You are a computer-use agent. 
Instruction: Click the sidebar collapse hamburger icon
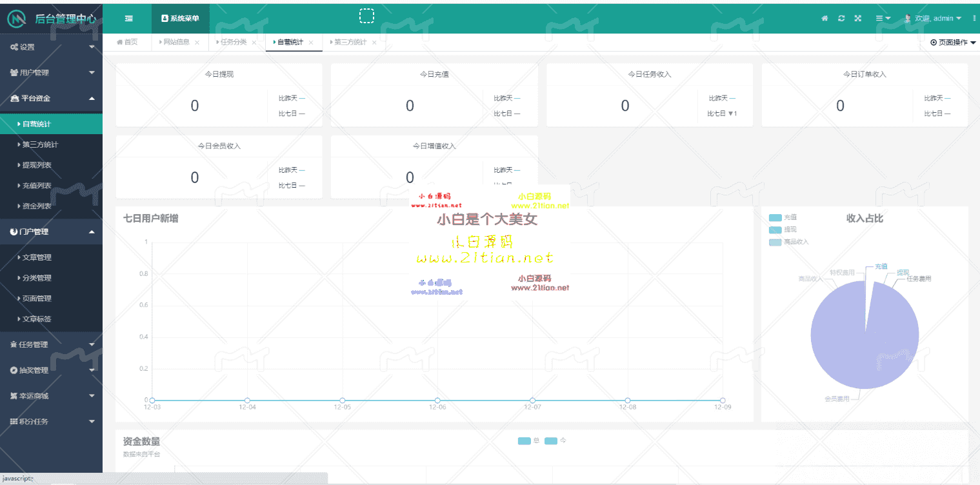coord(129,19)
